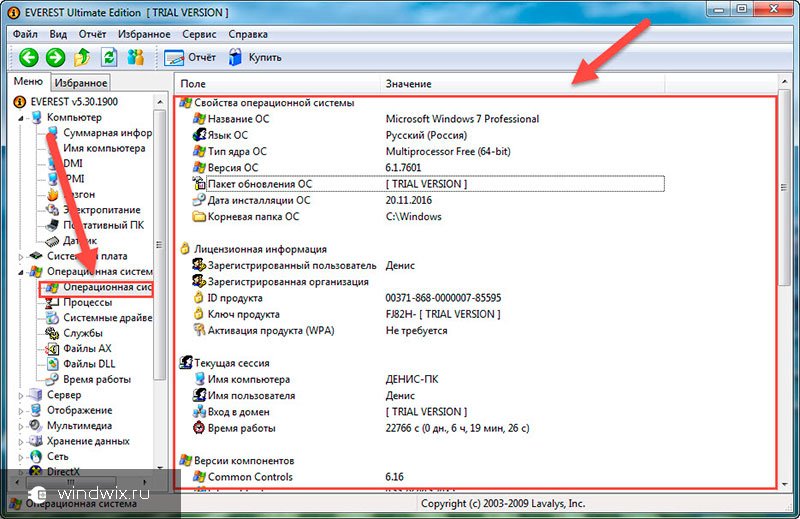The height and width of the screenshot is (519, 800).
Task: Open the Избранное menu in the menu bar
Action: tap(144, 34)
